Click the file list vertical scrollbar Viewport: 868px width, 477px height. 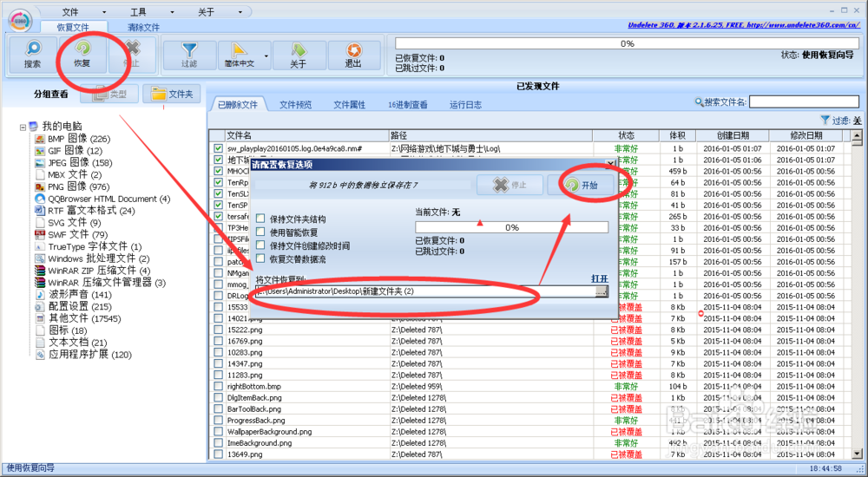pos(857,294)
